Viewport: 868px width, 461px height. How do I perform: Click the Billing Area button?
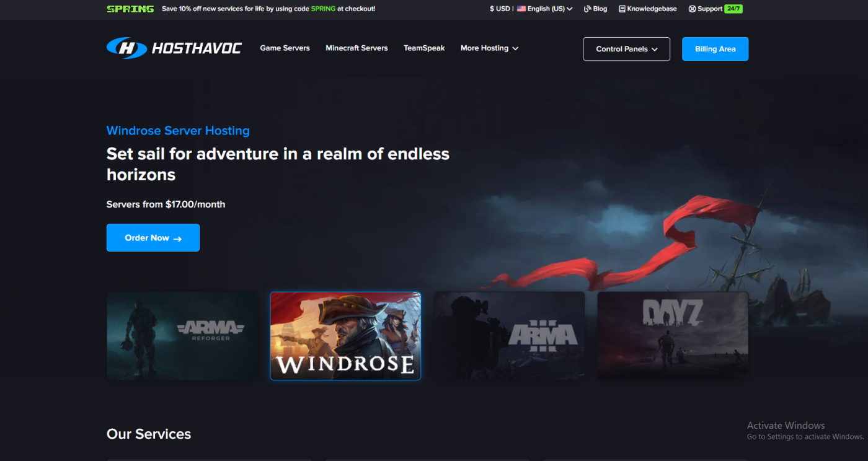pyautogui.click(x=715, y=49)
